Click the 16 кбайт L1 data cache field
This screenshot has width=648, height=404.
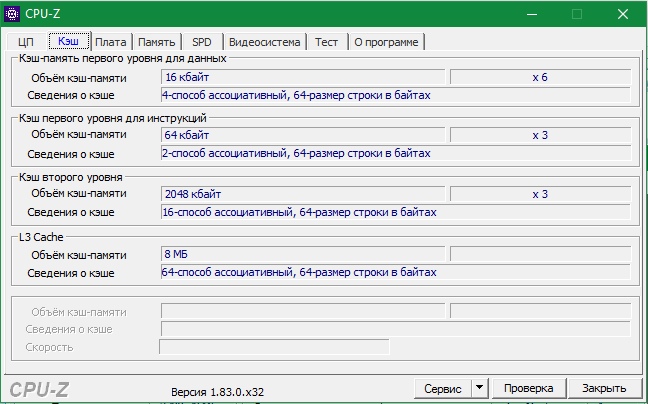(x=303, y=76)
